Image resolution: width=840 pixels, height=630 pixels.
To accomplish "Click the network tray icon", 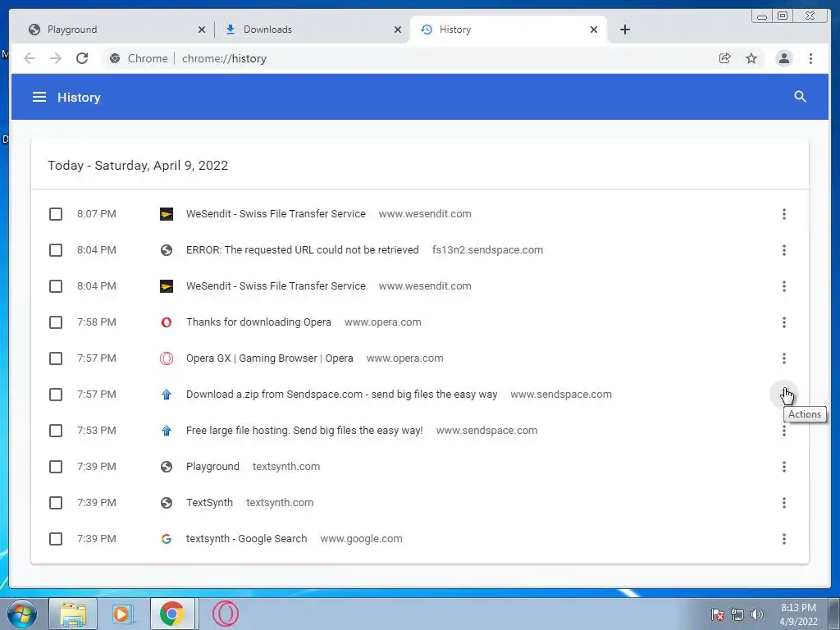I will [737, 614].
